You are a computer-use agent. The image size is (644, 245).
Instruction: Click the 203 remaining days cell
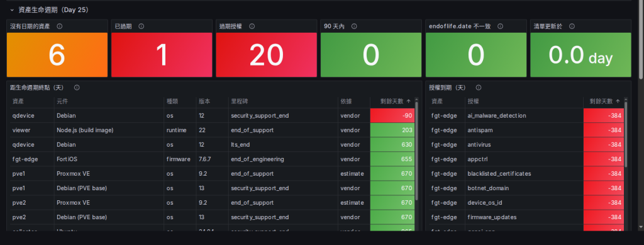tap(392, 130)
